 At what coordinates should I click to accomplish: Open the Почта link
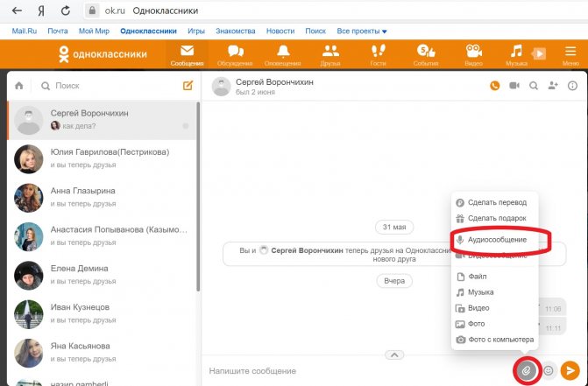[58, 32]
